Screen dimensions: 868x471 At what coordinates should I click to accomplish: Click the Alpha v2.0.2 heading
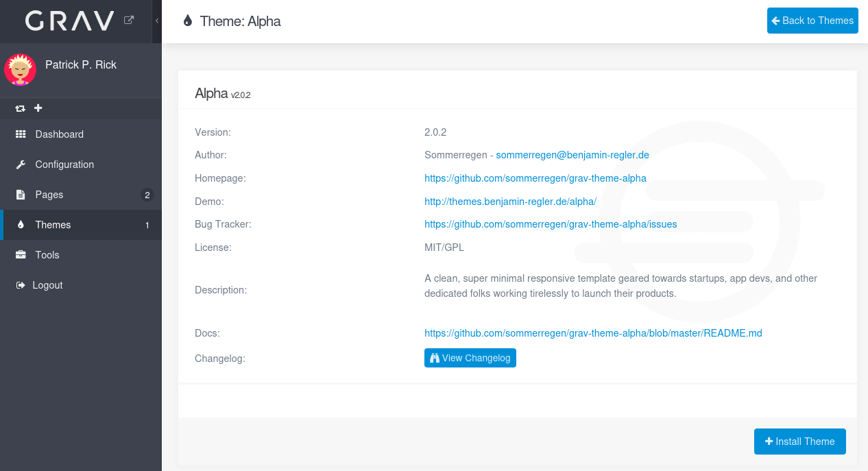click(223, 94)
